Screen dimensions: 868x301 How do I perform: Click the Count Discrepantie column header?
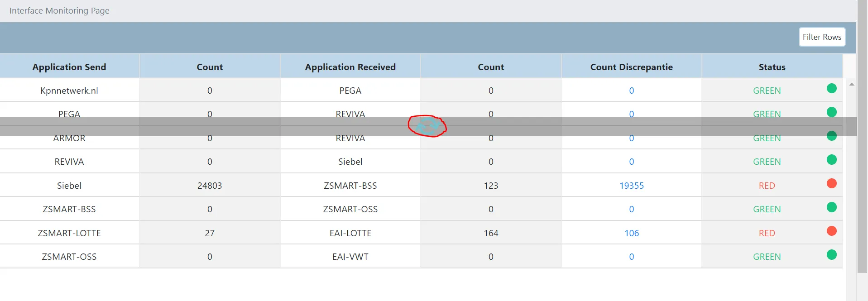632,67
